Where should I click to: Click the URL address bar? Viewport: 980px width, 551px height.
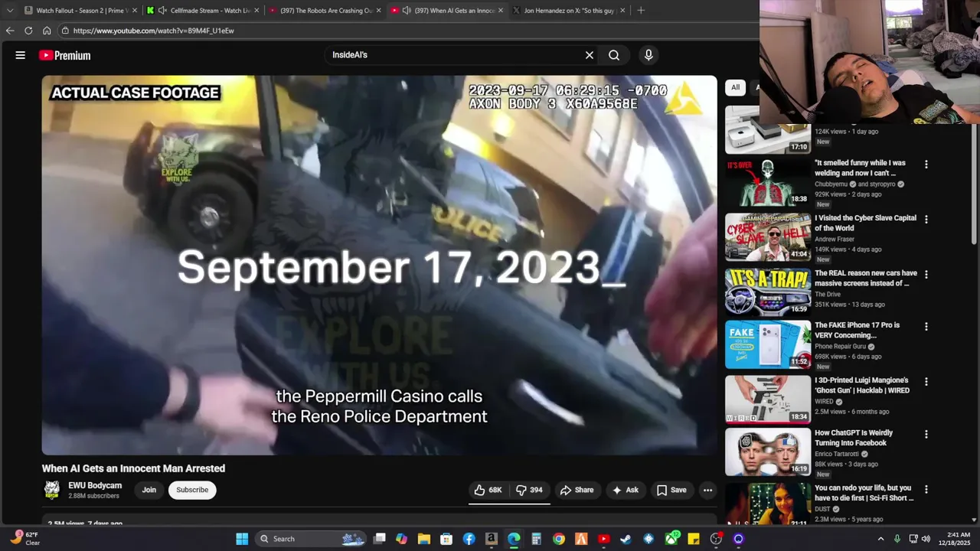[406, 31]
